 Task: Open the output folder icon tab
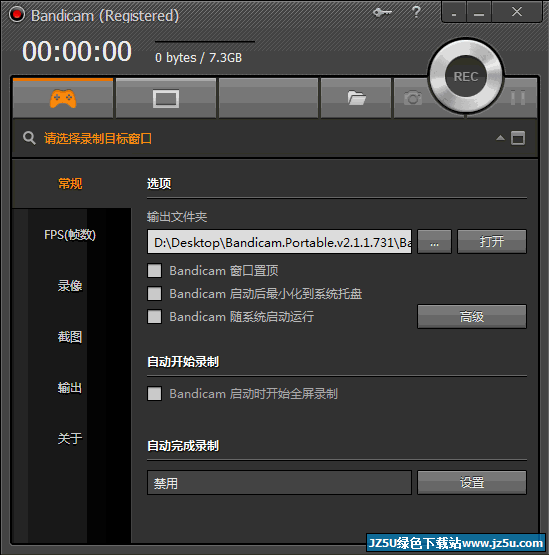pyautogui.click(x=356, y=98)
